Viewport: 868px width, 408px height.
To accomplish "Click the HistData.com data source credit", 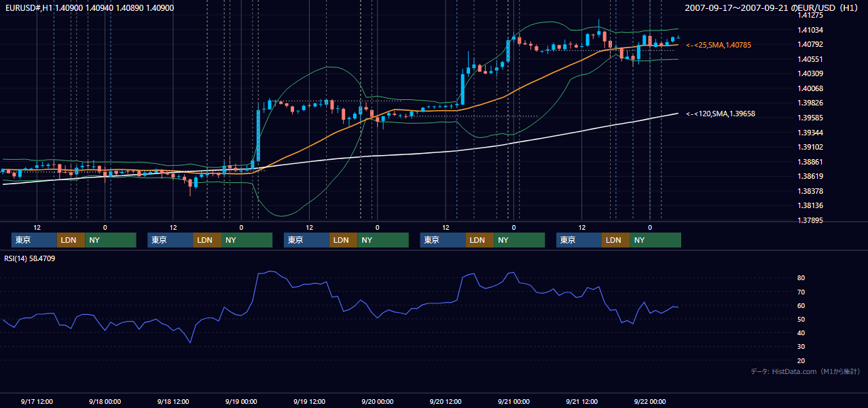I will click(x=805, y=372).
